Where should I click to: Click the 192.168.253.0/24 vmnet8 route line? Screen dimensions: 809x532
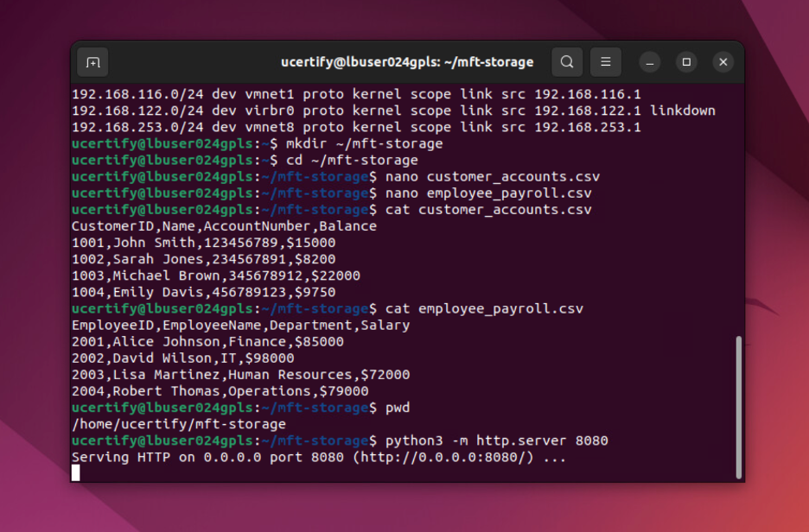pyautogui.click(x=356, y=127)
